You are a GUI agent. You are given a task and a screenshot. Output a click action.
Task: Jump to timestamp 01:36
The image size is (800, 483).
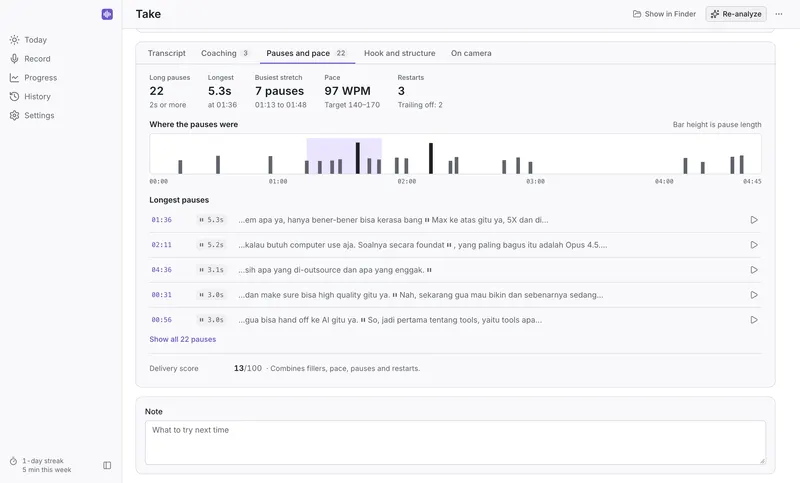[161, 220]
